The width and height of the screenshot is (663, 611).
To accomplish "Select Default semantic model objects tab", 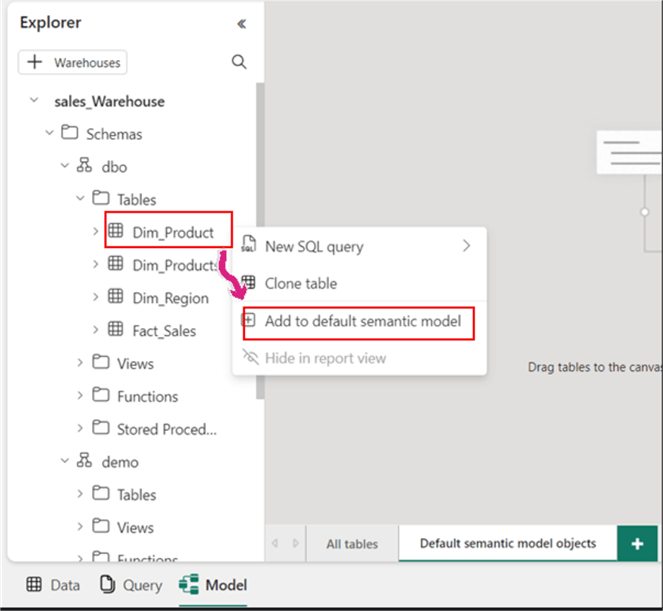I will pyautogui.click(x=508, y=543).
